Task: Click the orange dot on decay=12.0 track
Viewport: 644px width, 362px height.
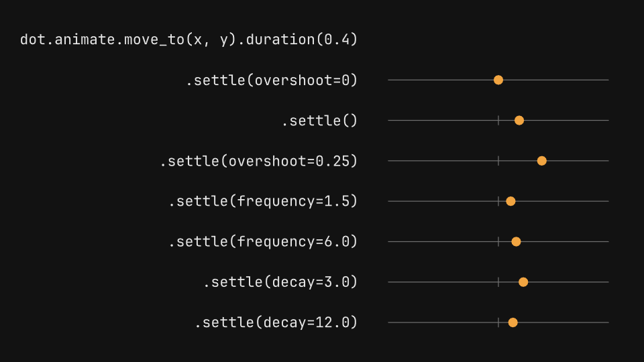Action: pyautogui.click(x=513, y=322)
